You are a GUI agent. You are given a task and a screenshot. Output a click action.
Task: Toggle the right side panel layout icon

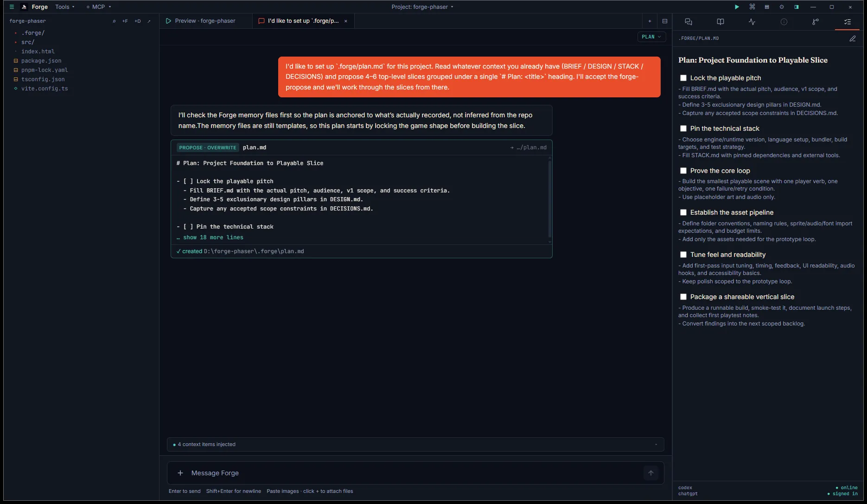(x=797, y=7)
